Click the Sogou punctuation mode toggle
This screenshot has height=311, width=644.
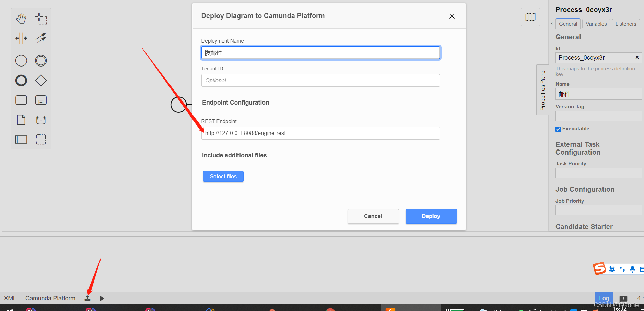[x=622, y=270]
